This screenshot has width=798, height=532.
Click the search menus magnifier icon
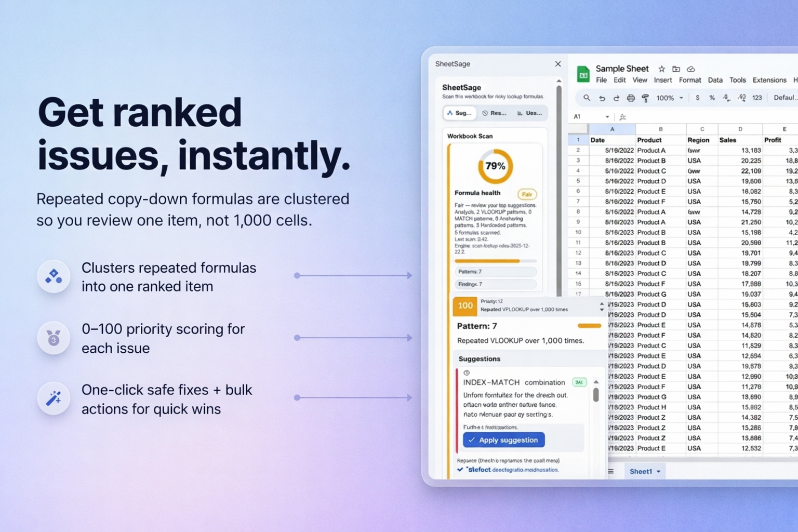pos(587,98)
